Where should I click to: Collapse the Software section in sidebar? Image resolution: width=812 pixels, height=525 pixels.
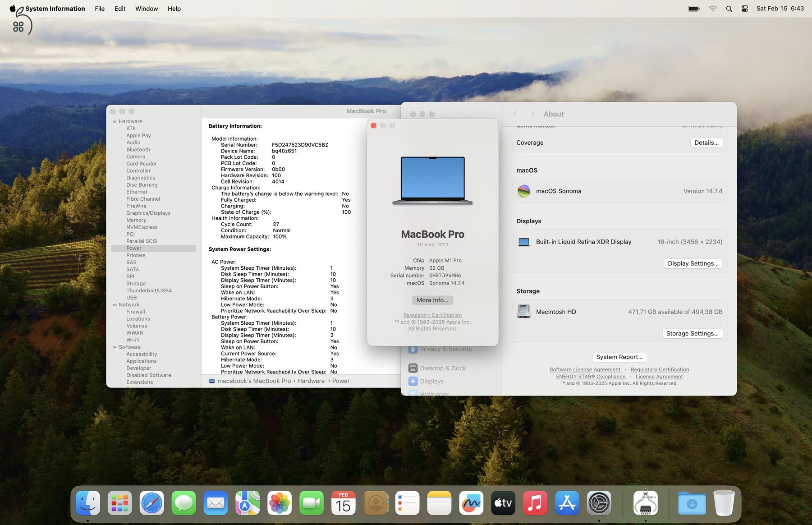coord(115,347)
